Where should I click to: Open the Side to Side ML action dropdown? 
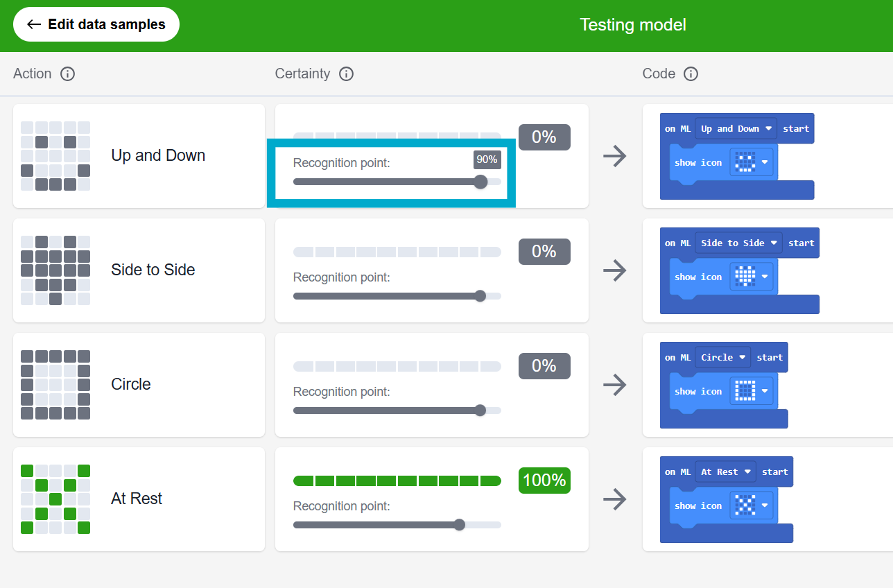pos(738,243)
